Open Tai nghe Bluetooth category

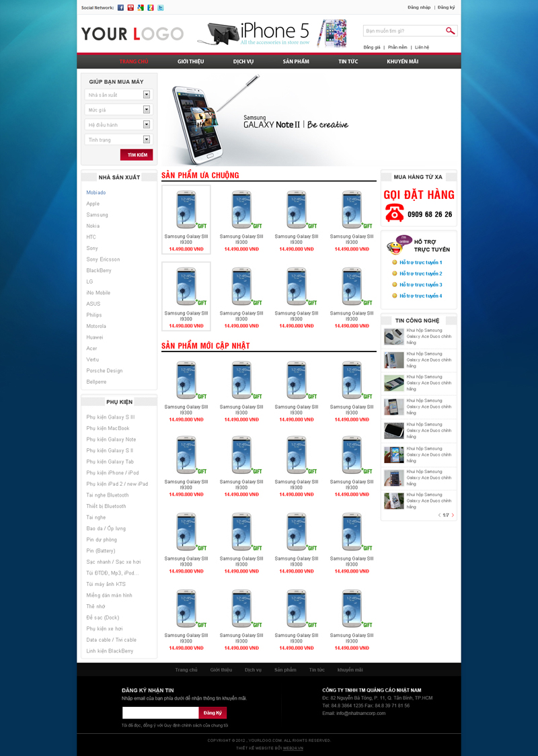click(x=107, y=495)
